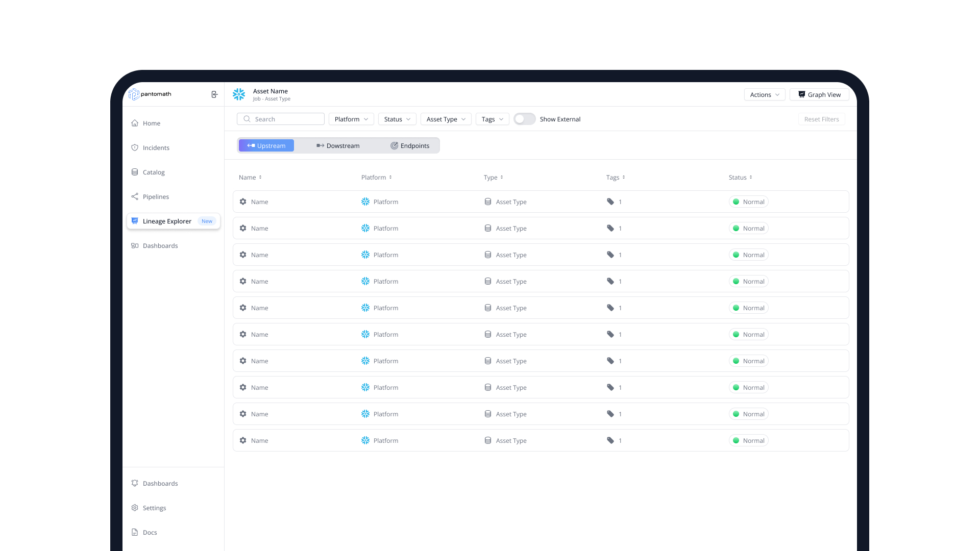Image resolution: width=980 pixels, height=551 pixels.
Task: Select the Upstream tab
Action: [266, 145]
